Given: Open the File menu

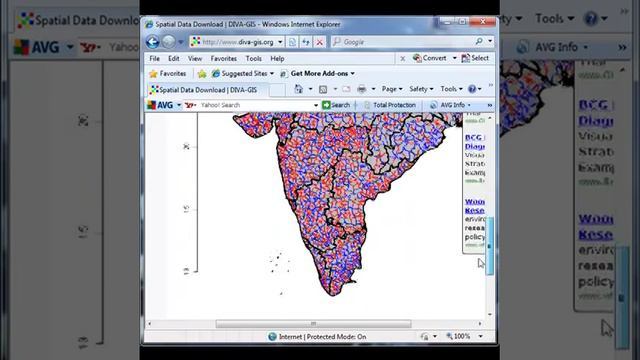Looking at the screenshot, I should coord(154,58).
